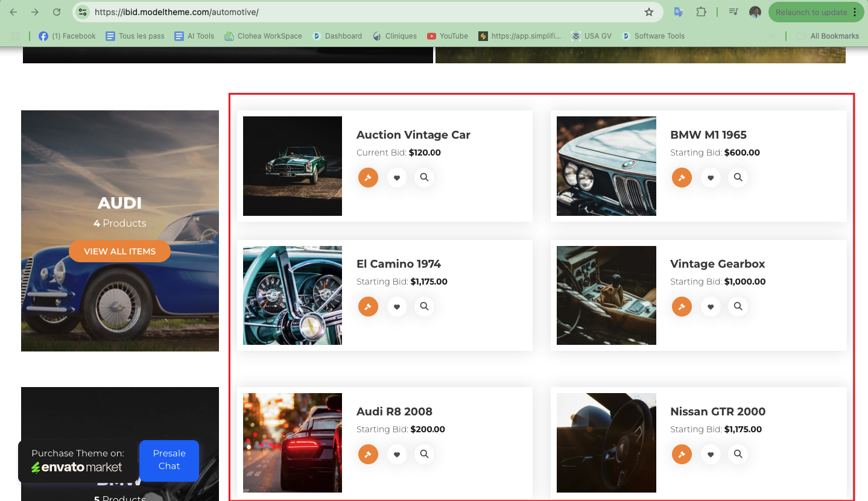Open the Presale Chat button
Image resolution: width=868 pixels, height=501 pixels.
[169, 460]
